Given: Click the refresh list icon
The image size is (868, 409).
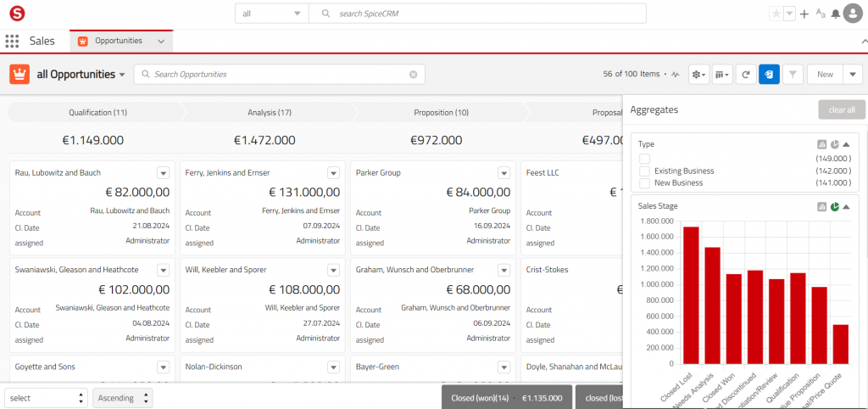Looking at the screenshot, I should point(746,75).
